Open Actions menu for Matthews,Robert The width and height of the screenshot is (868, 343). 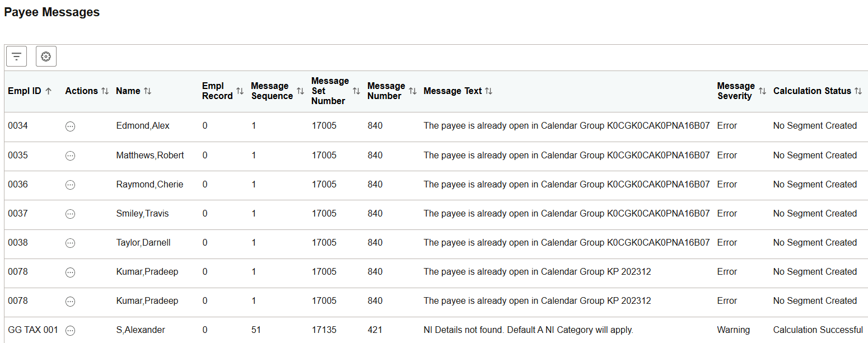click(70, 156)
